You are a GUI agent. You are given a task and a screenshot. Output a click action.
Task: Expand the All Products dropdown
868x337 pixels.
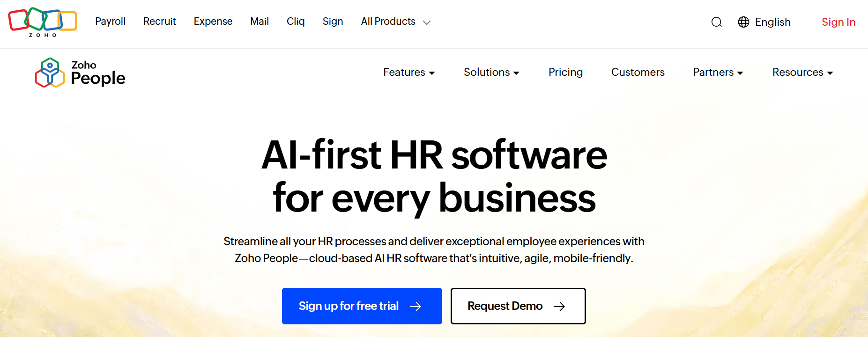(395, 22)
